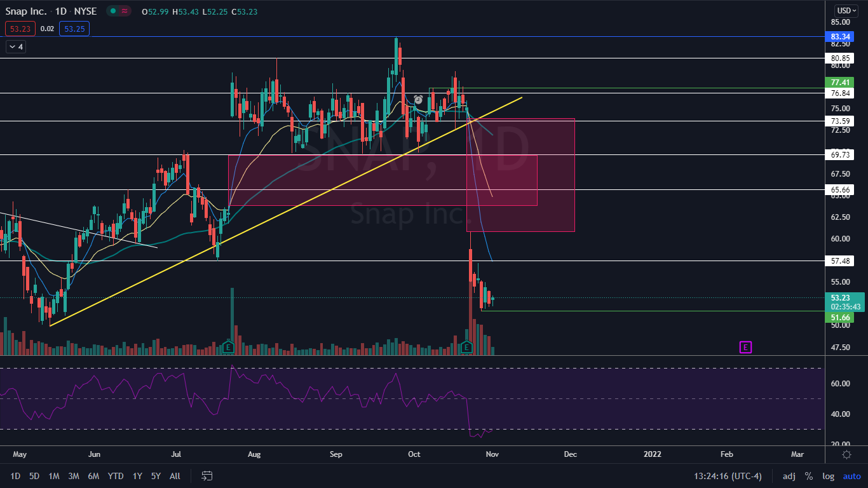This screenshot has width=868, height=488.
Task: Click the C53.23 close value
Action: tap(245, 11)
